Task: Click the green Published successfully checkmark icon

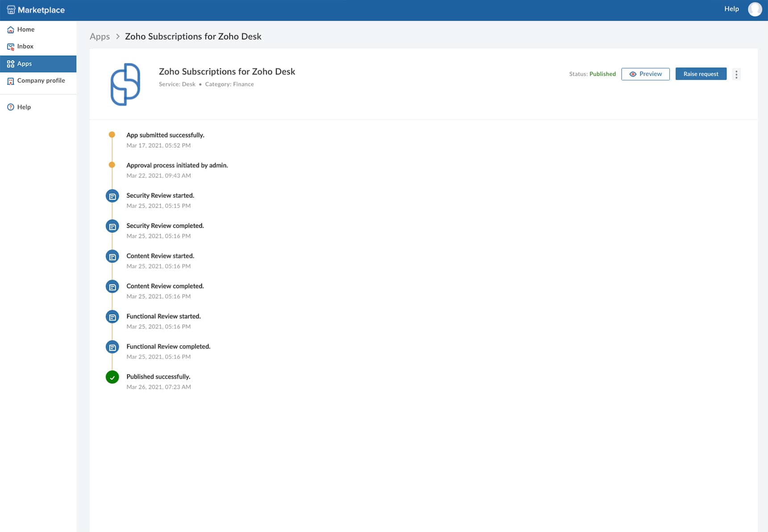Action: (x=113, y=377)
